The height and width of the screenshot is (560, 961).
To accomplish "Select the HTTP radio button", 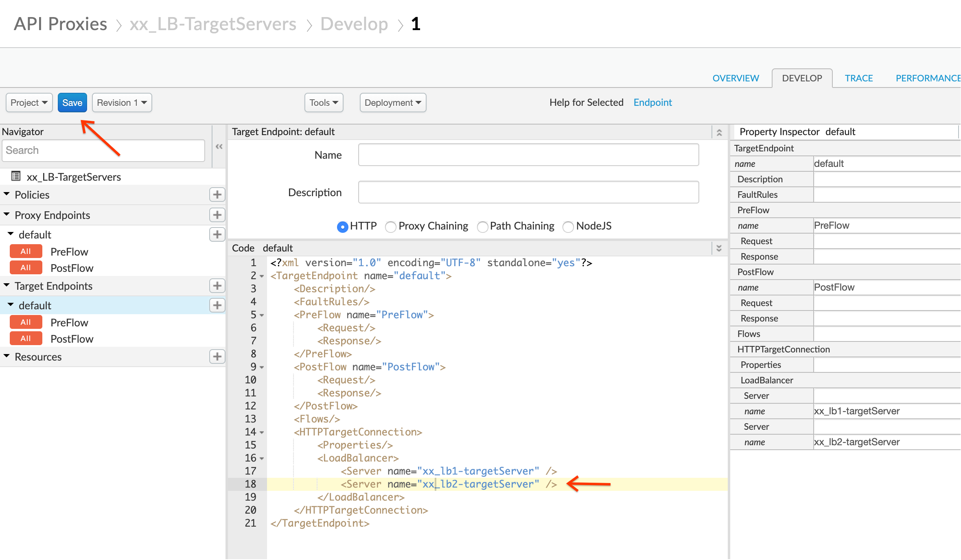I will click(x=343, y=227).
